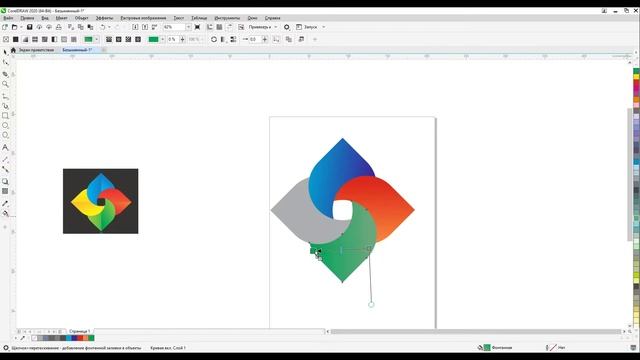Select the Interactive Fill bucket tool

click(5, 213)
